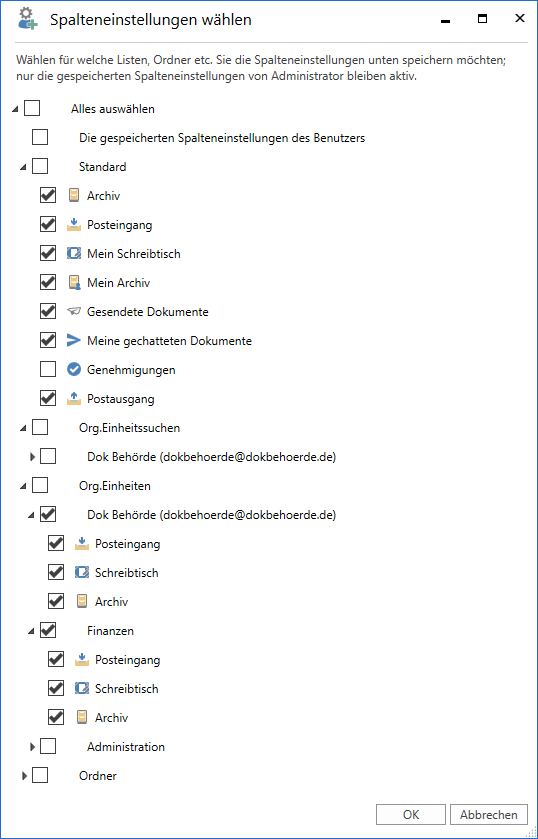Collapse the Standard tree node
The width and height of the screenshot is (538, 839).
(x=23, y=168)
